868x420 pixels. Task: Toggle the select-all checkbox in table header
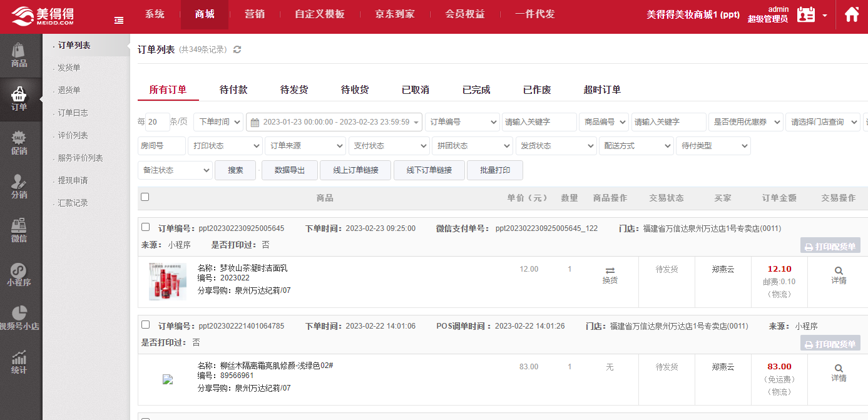coord(145,197)
